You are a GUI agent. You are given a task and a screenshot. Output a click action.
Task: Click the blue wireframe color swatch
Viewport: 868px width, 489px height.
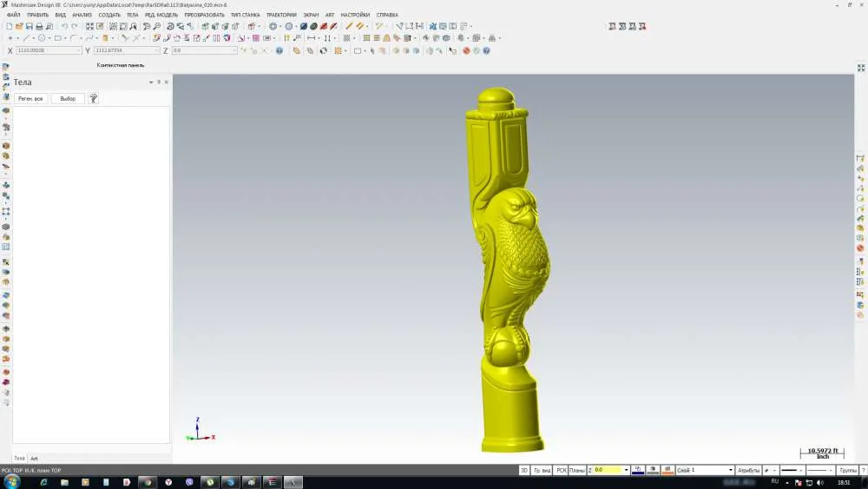click(x=638, y=470)
